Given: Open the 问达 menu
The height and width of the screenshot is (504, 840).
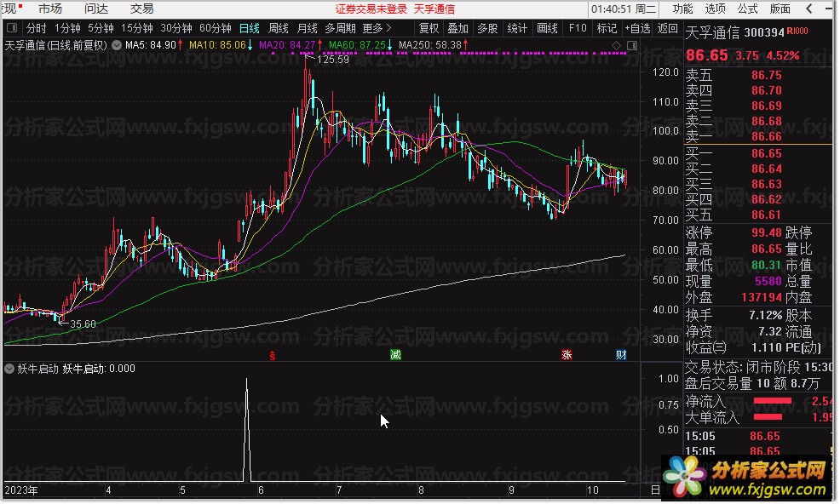Looking at the screenshot, I should coord(96,9).
